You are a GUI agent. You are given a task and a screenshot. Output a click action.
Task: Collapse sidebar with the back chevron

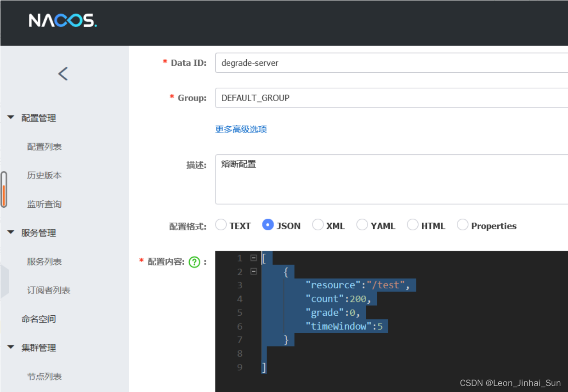[x=63, y=74]
